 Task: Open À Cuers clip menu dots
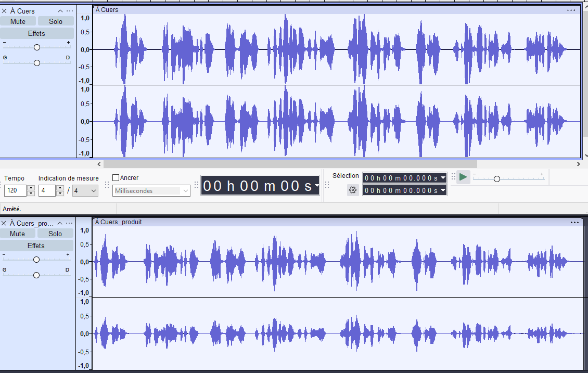(571, 10)
